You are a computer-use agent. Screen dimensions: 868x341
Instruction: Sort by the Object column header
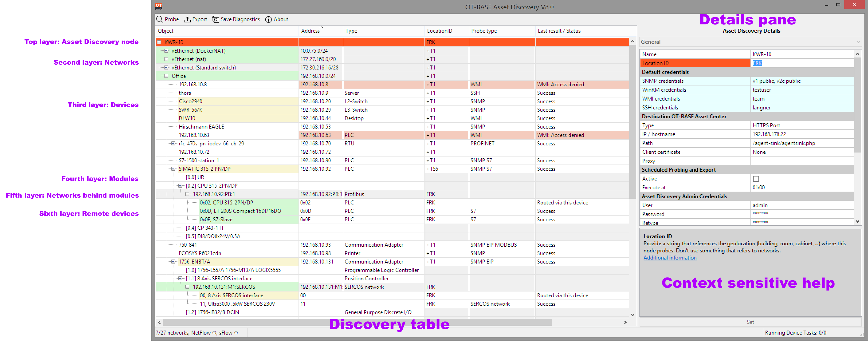pos(227,31)
